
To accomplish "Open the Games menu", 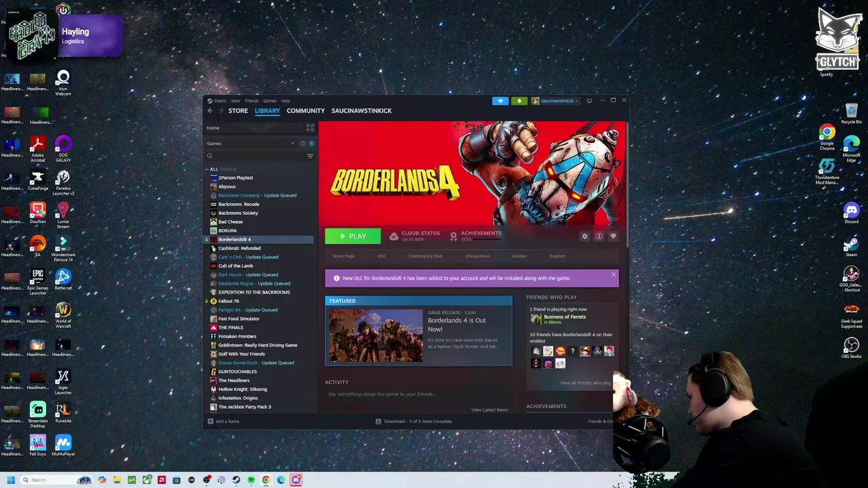I will (270, 101).
